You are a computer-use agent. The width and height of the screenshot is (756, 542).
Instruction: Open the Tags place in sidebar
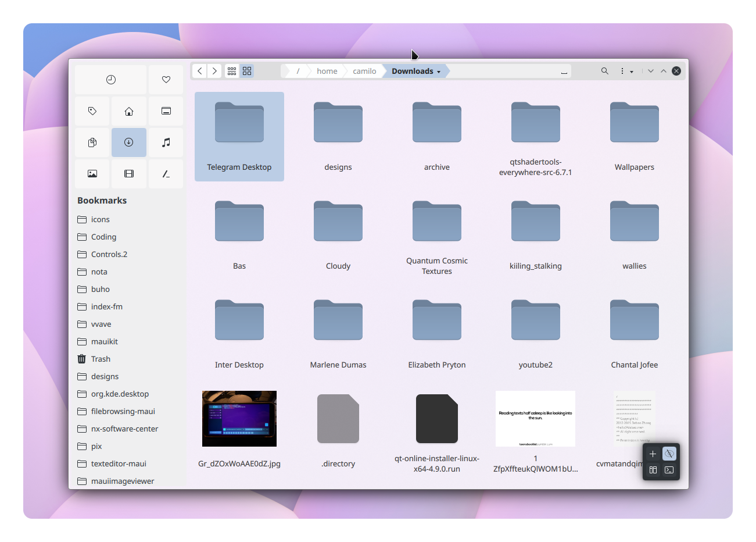[x=92, y=111]
